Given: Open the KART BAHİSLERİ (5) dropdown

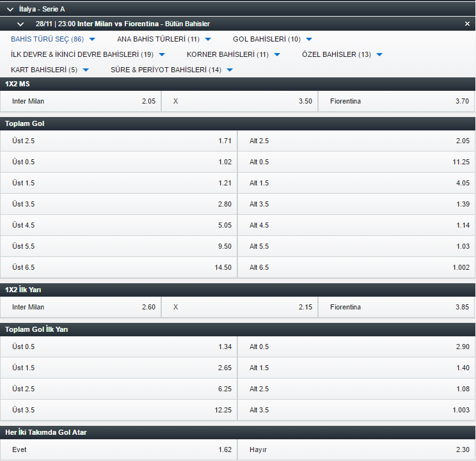Looking at the screenshot, I should click(50, 70).
